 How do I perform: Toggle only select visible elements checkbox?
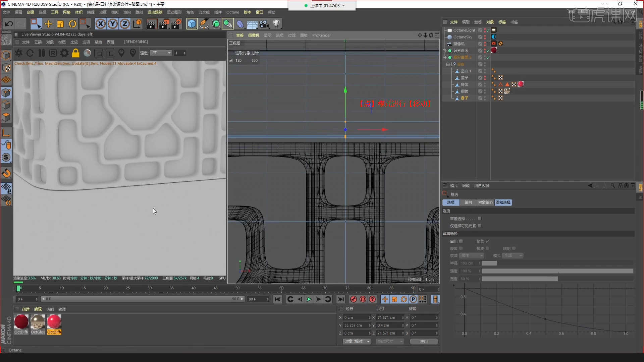click(480, 226)
